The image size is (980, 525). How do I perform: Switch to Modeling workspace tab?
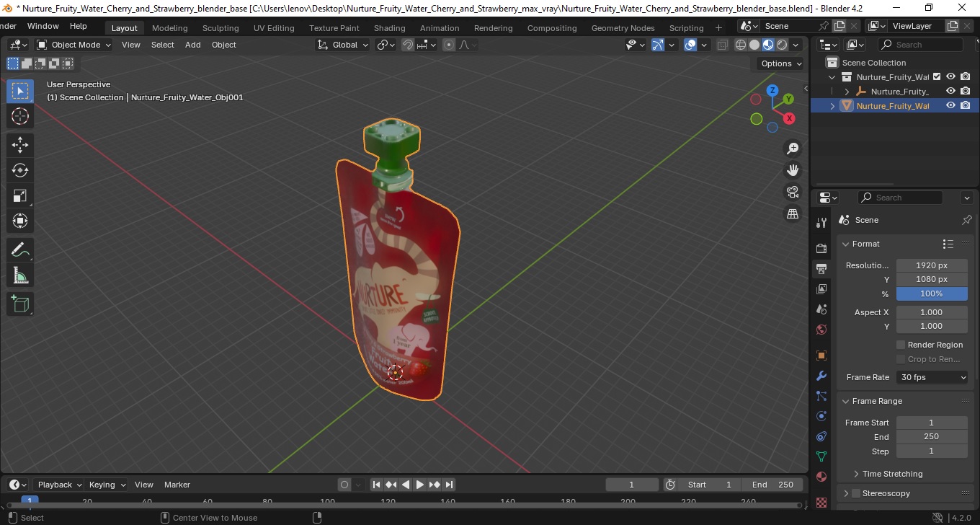pyautogui.click(x=169, y=28)
